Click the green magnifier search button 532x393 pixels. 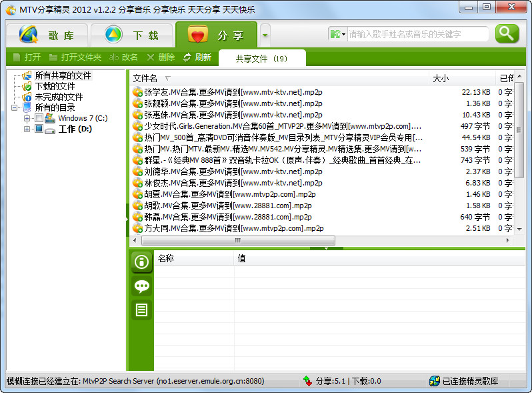click(x=507, y=33)
